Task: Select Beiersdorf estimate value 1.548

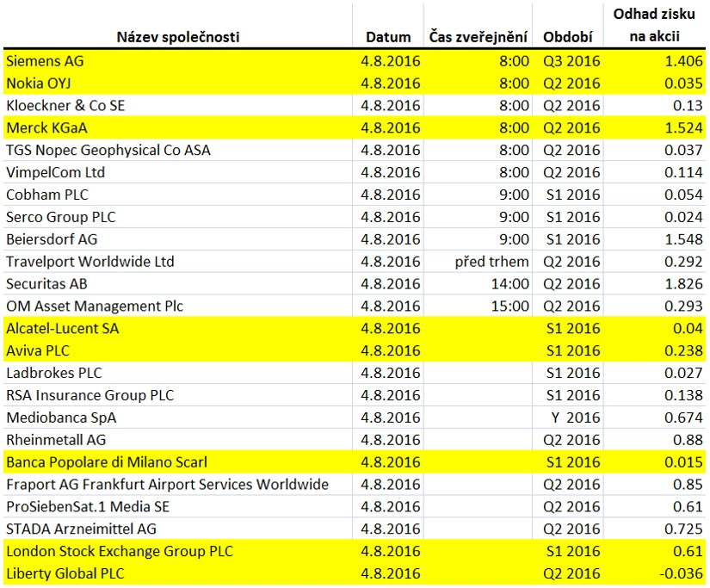Action: pos(683,239)
